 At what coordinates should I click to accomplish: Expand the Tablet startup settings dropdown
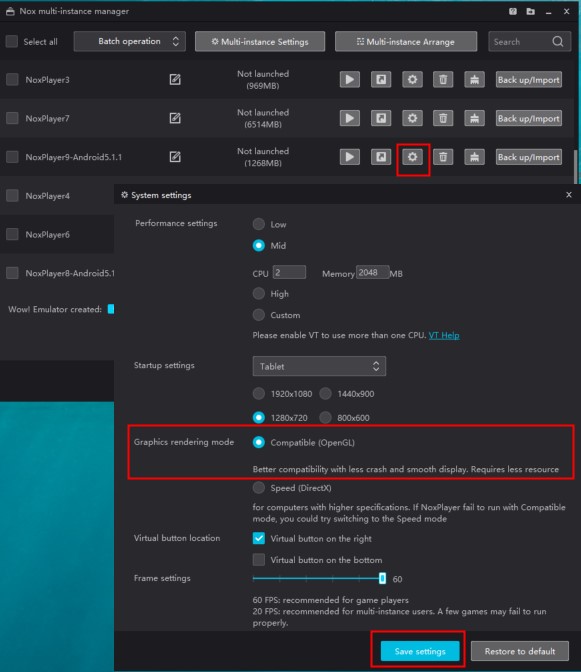319,366
